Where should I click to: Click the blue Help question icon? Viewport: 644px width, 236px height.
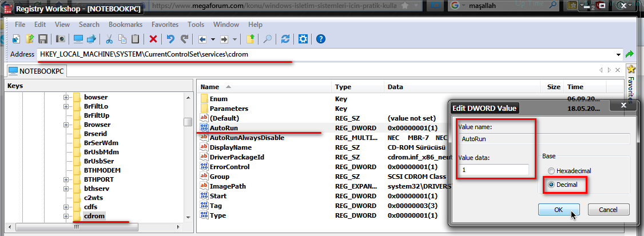[321, 39]
